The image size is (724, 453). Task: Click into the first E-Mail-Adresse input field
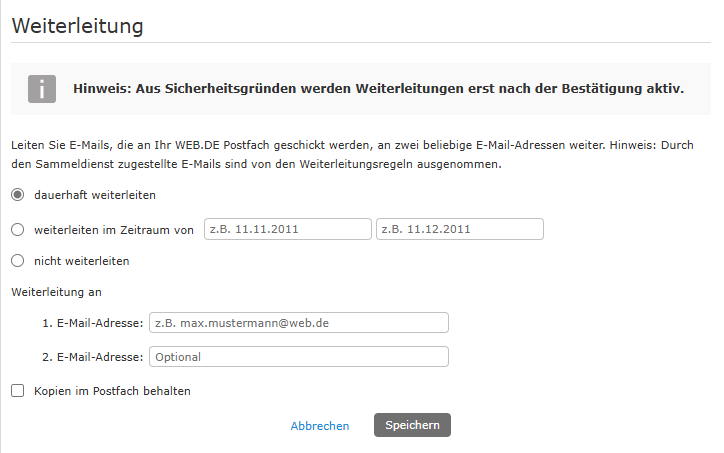[299, 323]
